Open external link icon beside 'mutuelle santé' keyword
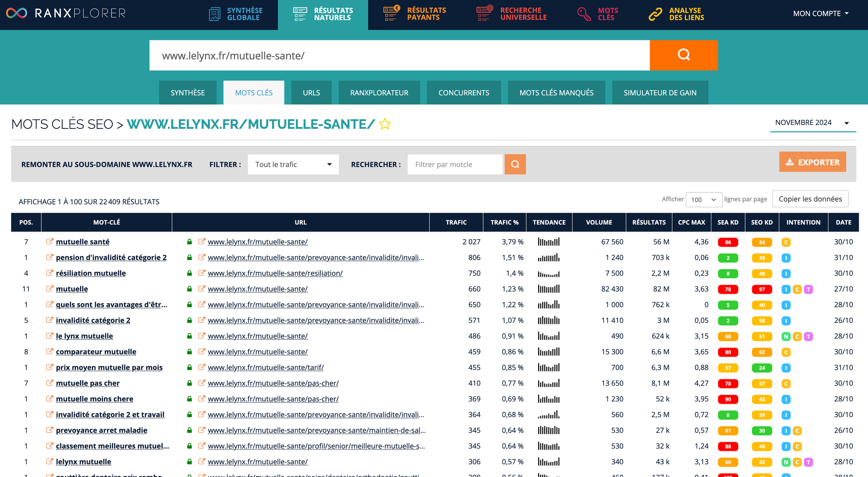This screenshot has width=868, height=477. point(50,242)
